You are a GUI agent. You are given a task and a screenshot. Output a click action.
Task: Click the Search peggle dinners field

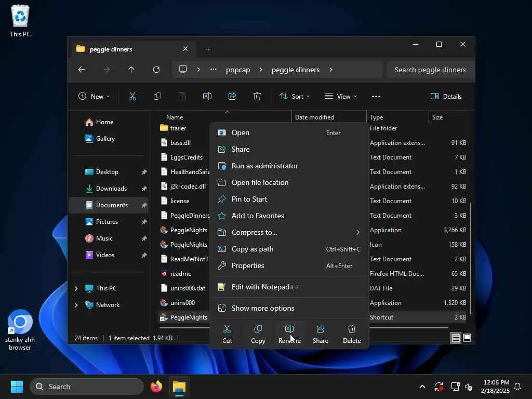click(430, 70)
